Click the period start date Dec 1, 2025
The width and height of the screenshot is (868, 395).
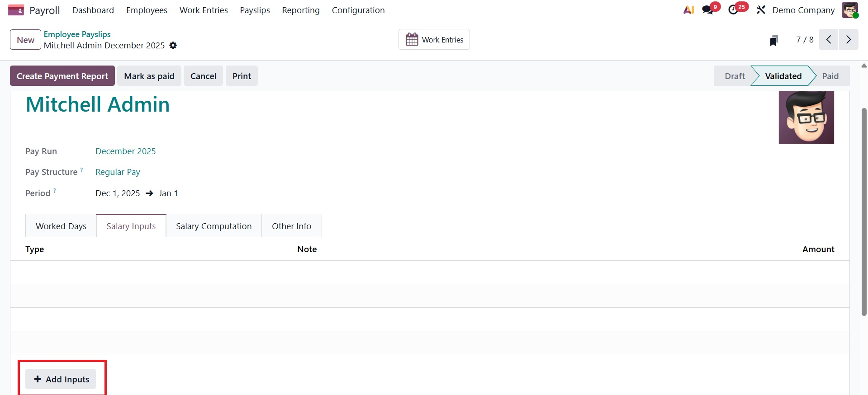[118, 193]
